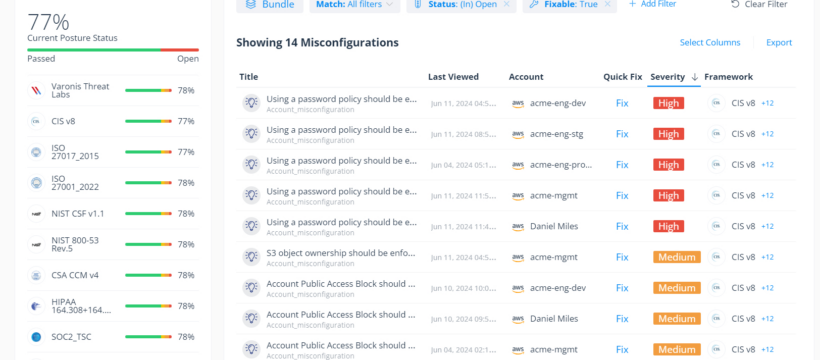
Task: Click CIS v8 framework icon in S3 ownership row
Action: click(716, 257)
